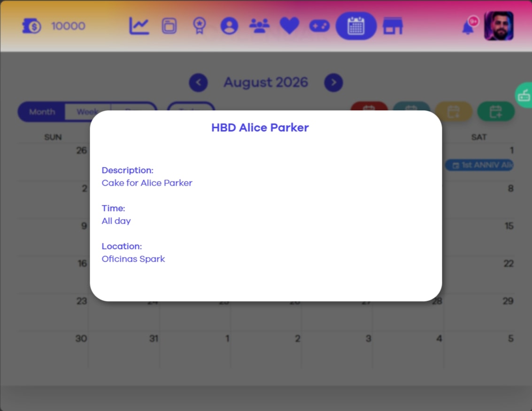Select the SAT column header
This screenshot has width=532, height=411.
click(479, 137)
